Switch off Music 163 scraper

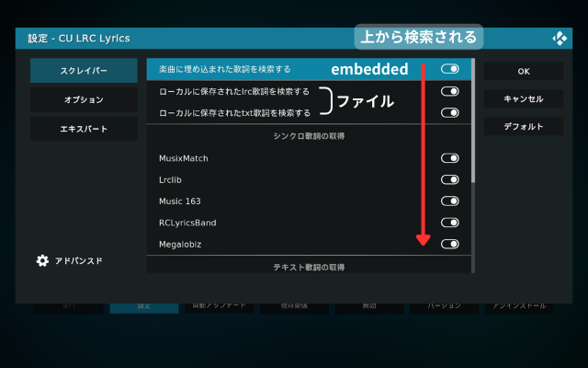coord(449,201)
